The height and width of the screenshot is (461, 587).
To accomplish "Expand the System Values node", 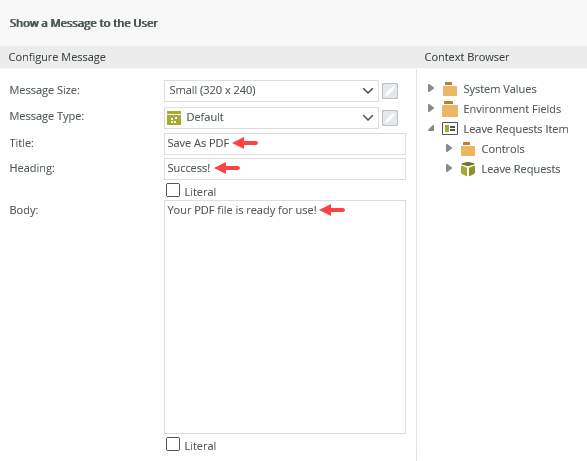I will tap(431, 88).
